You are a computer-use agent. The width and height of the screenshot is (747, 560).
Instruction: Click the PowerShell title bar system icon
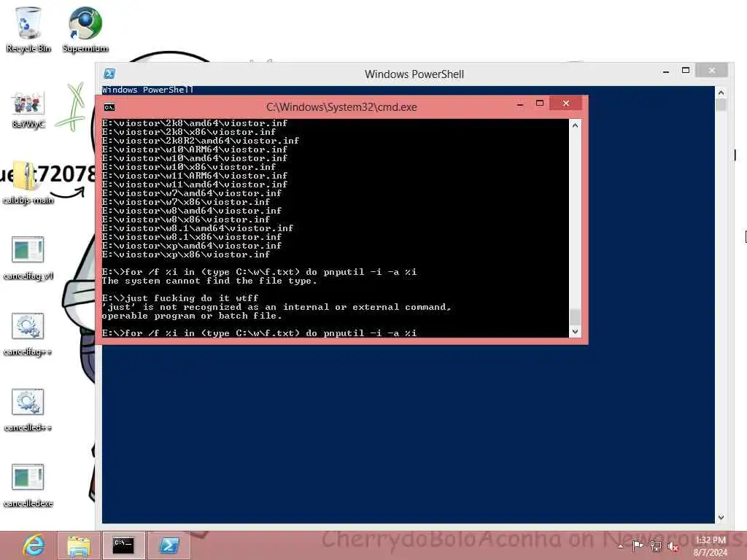click(109, 74)
